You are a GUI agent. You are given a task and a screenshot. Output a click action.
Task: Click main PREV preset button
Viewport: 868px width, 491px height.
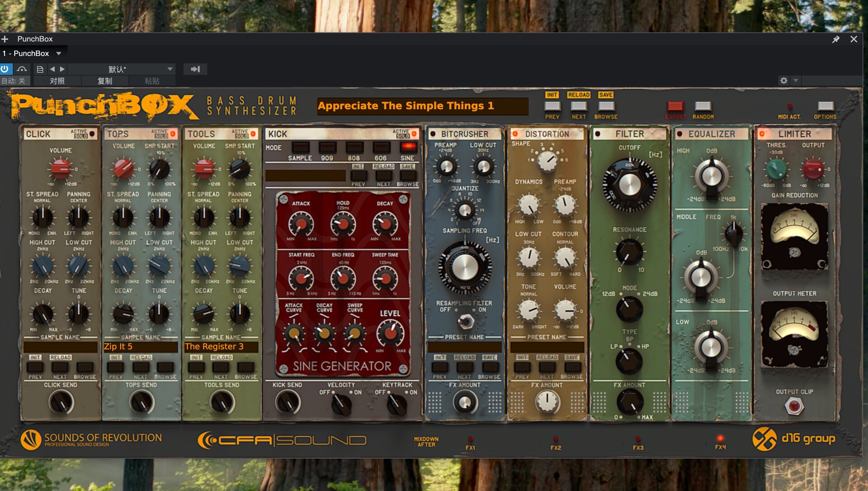[552, 107]
